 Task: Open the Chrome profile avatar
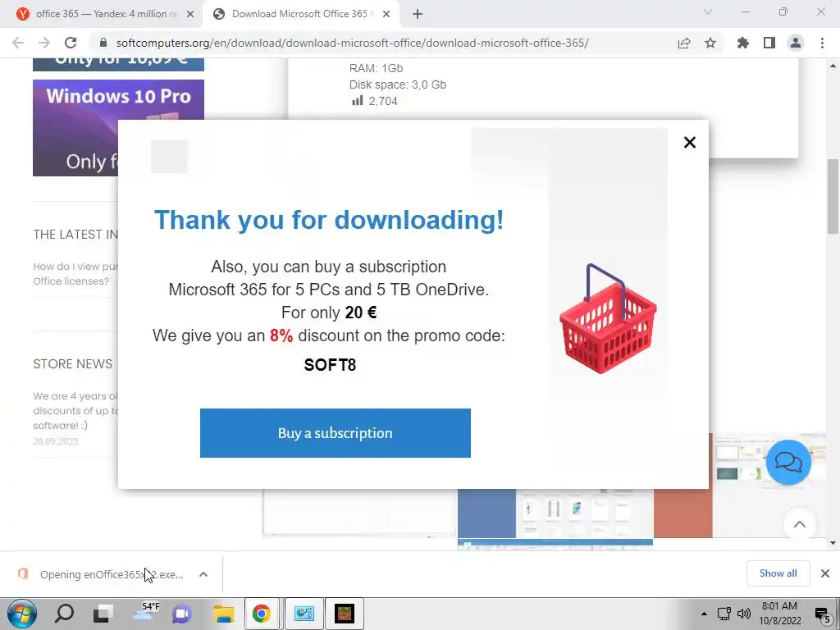click(796, 43)
